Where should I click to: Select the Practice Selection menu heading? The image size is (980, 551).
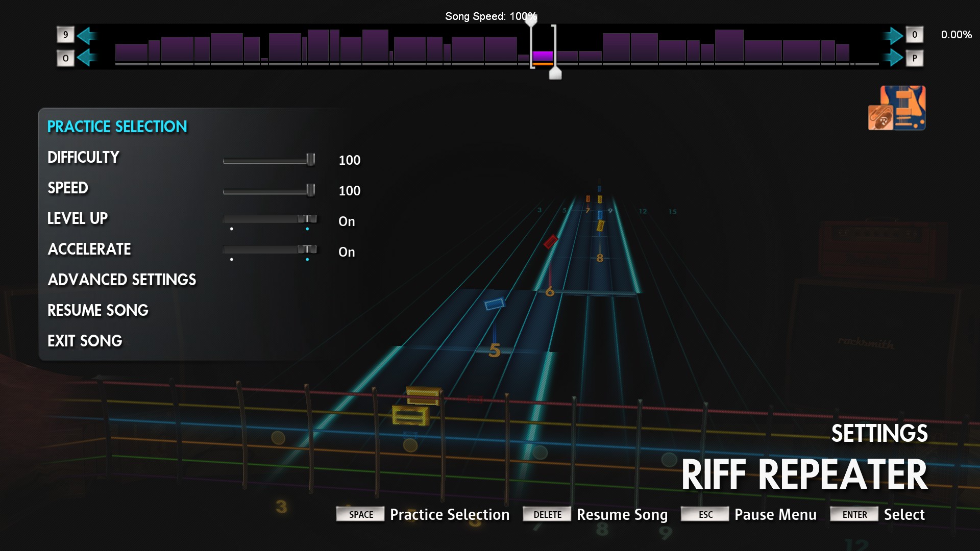[117, 127]
